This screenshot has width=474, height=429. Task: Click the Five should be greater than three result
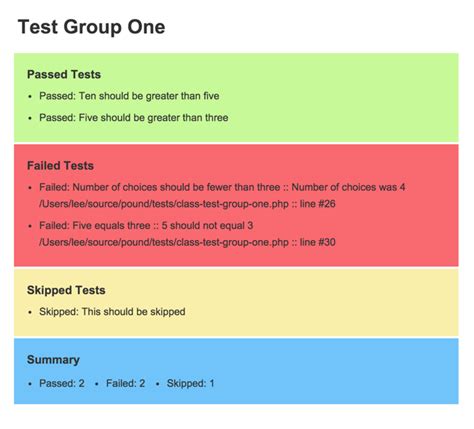tap(134, 118)
